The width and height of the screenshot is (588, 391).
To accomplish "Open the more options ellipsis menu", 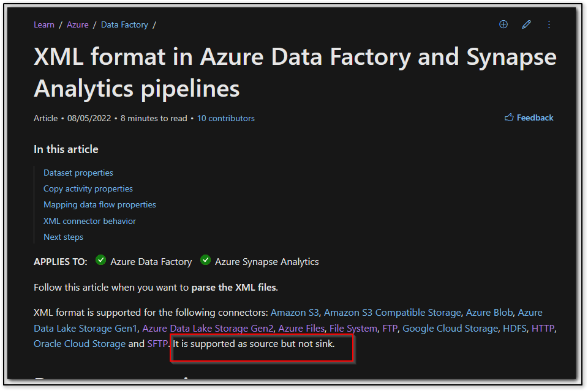I will point(549,24).
